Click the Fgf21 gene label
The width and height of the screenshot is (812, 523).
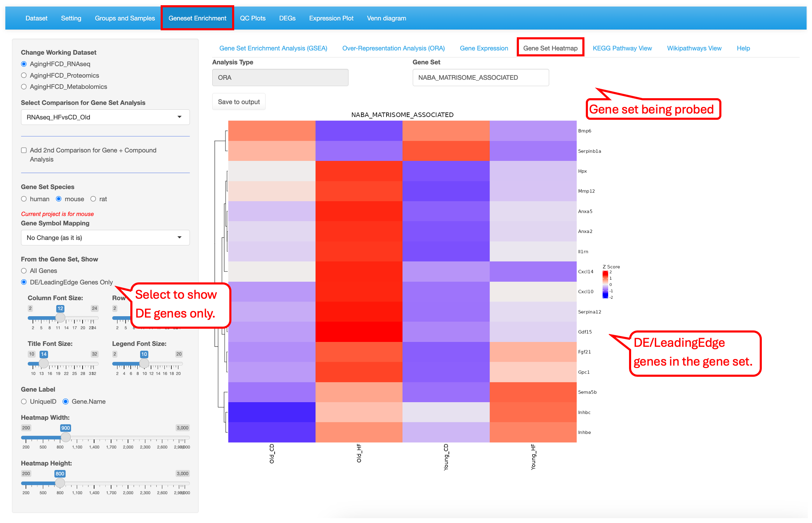[584, 352]
